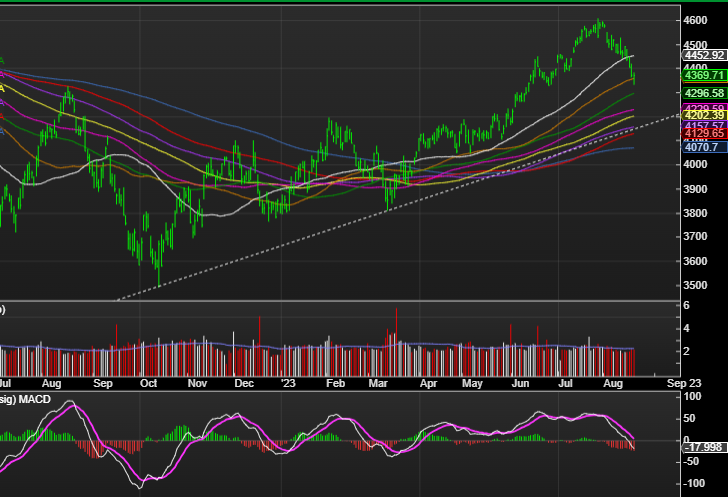Click the 4296.58 price tag
The width and height of the screenshot is (728, 497).
pos(704,93)
